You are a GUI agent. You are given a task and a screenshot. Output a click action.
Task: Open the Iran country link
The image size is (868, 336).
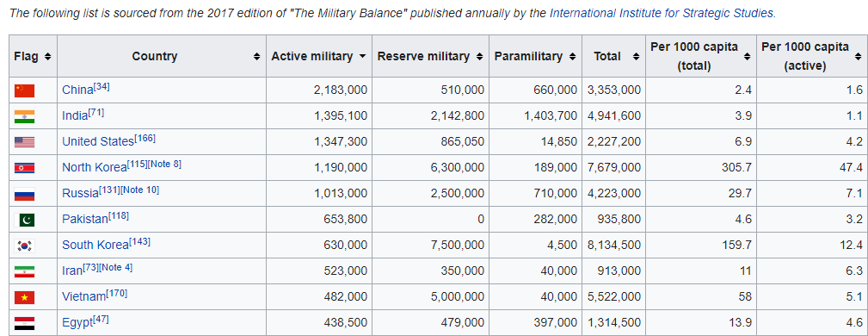(72, 271)
